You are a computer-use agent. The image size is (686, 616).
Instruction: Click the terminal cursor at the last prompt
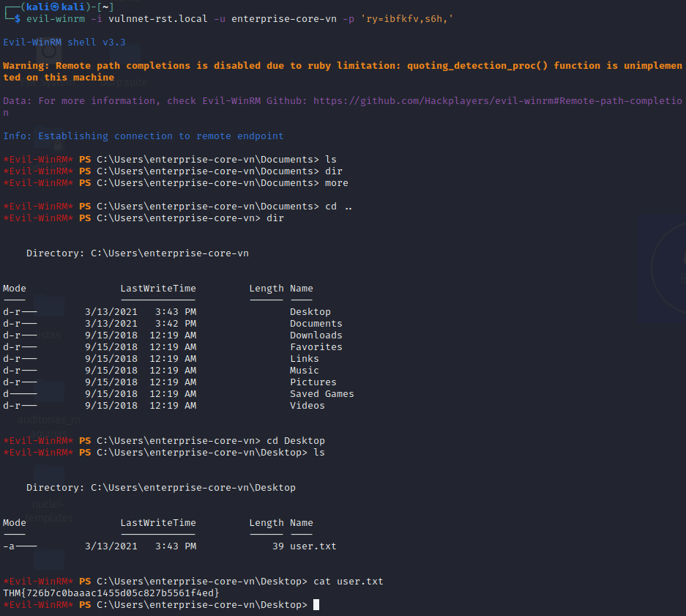coord(316,605)
